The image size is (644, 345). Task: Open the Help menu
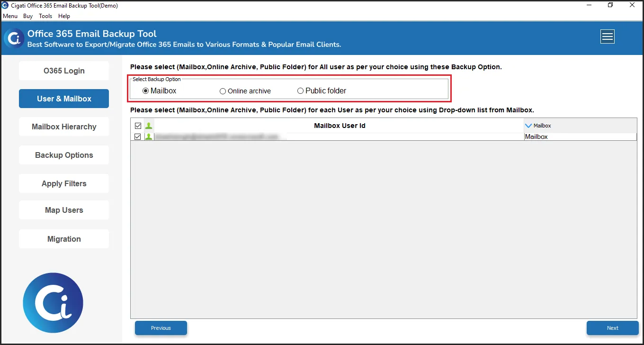64,16
